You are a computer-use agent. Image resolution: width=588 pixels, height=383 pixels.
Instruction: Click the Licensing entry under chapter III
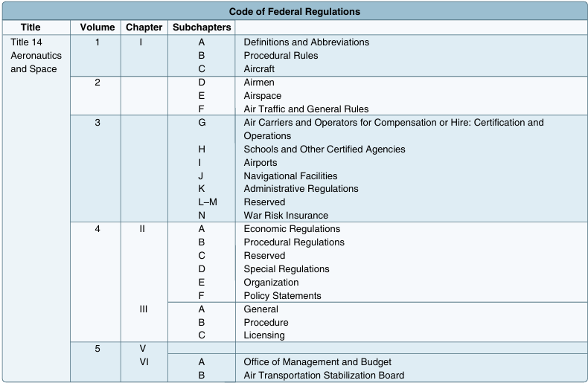(x=264, y=335)
